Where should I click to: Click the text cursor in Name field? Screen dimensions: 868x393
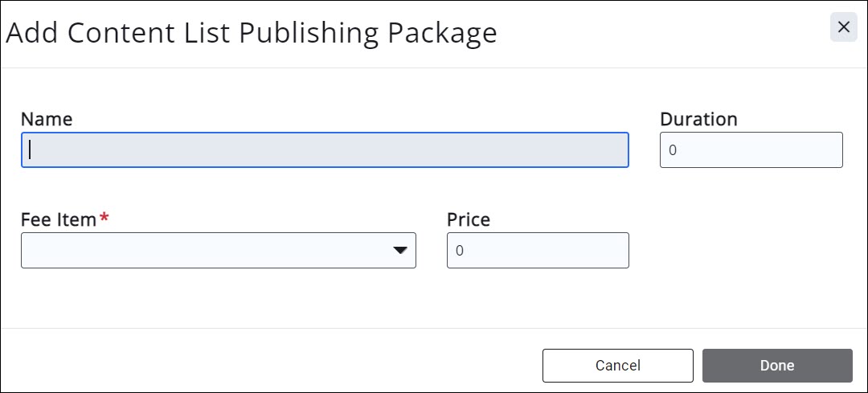31,150
